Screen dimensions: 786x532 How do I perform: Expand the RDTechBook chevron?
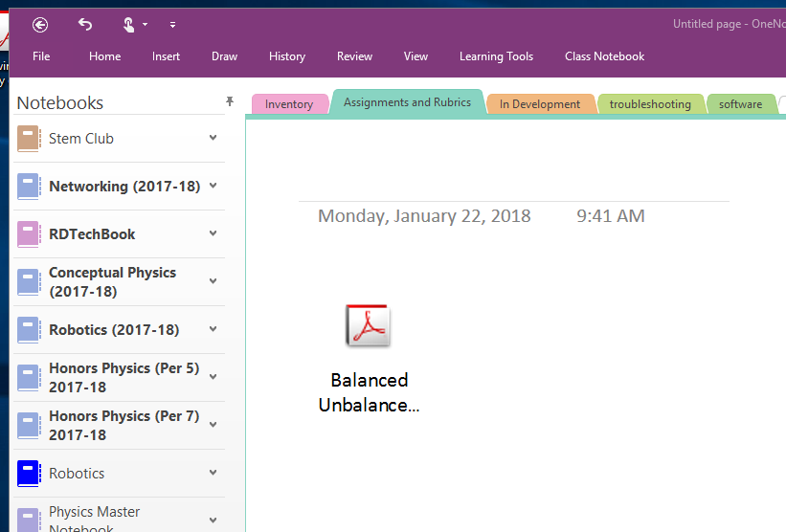[213, 233]
